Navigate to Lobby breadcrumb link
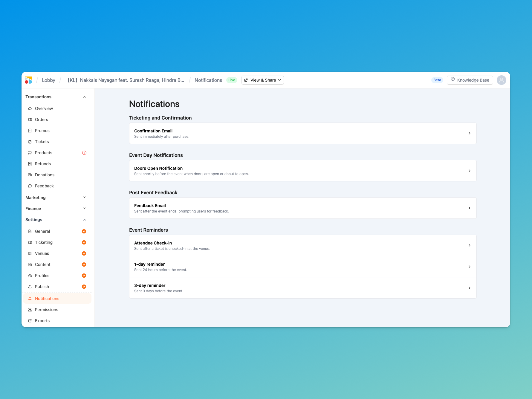This screenshot has width=532, height=399. tap(48, 80)
